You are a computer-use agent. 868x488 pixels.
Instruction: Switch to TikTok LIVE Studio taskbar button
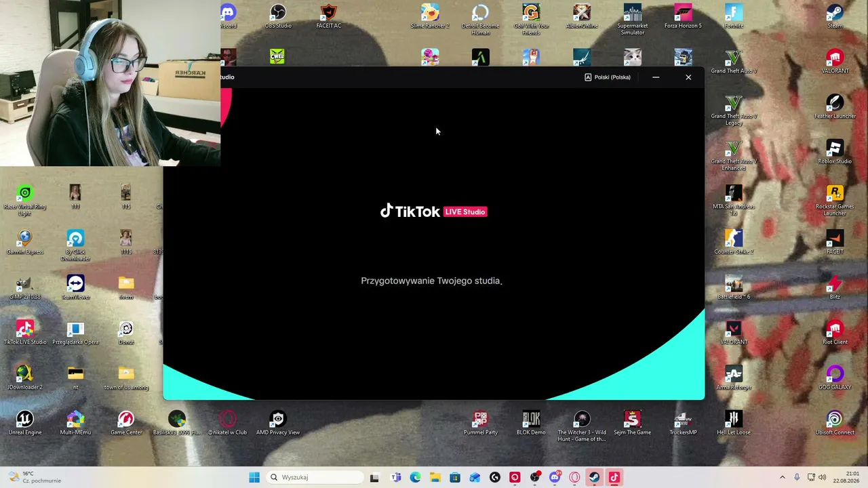point(614,477)
